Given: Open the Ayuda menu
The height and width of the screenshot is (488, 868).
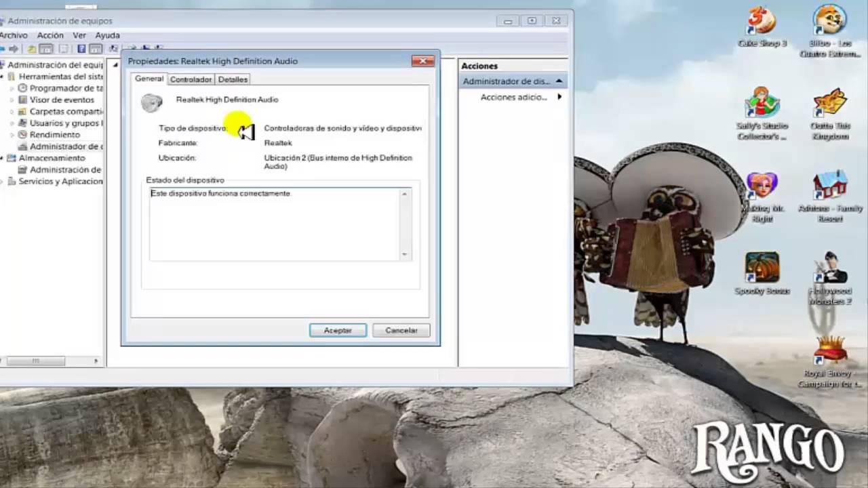Looking at the screenshot, I should [107, 35].
